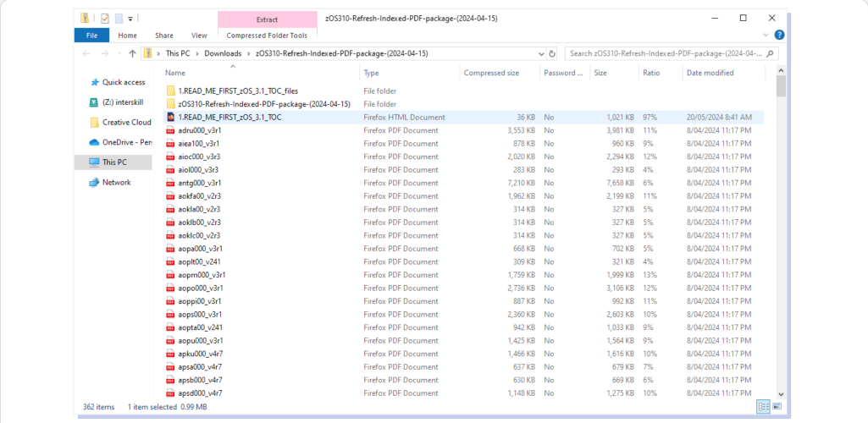
Task: Open the File menu
Action: 91,36
